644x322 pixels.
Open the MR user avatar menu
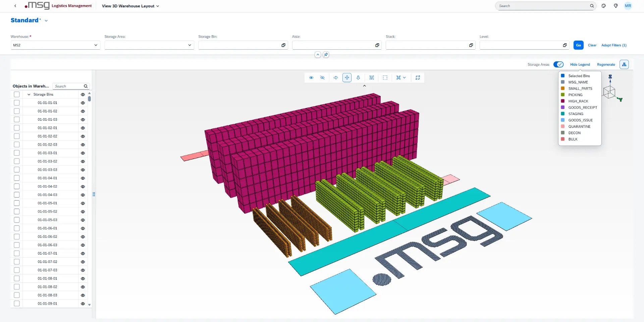[x=628, y=6]
